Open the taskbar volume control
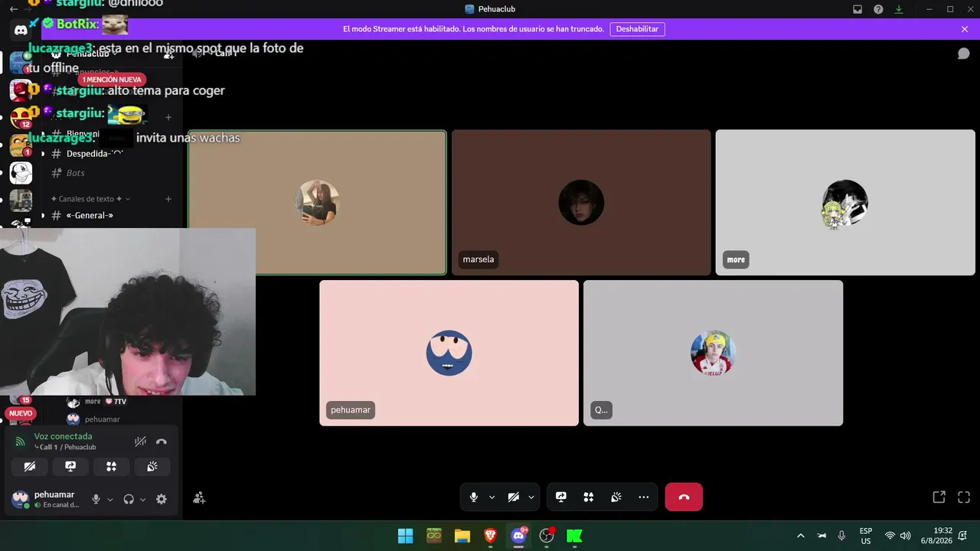 pyautogui.click(x=906, y=536)
